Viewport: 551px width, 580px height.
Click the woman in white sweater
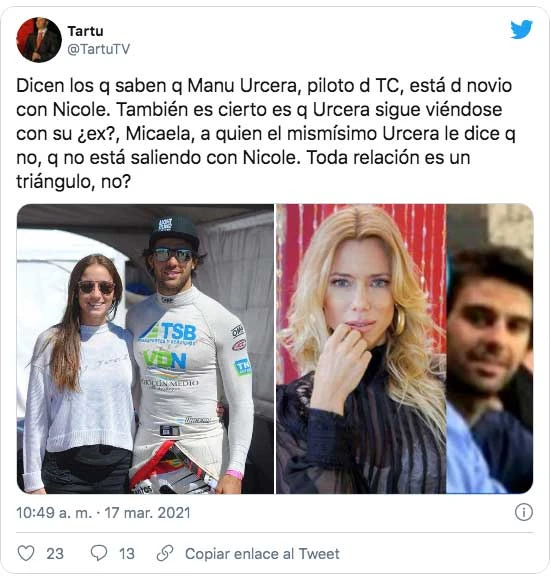coord(80,374)
